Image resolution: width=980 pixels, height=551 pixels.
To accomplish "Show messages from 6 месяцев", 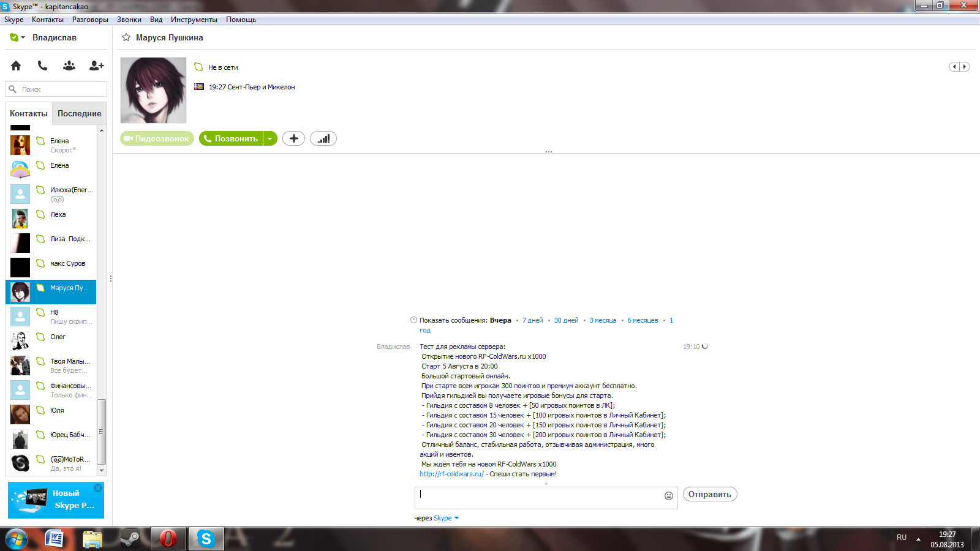I will [643, 320].
